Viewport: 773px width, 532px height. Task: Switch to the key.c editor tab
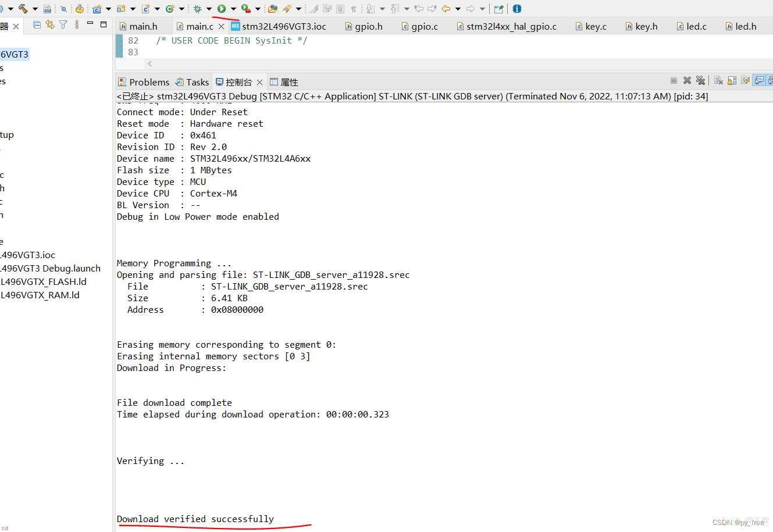[591, 26]
